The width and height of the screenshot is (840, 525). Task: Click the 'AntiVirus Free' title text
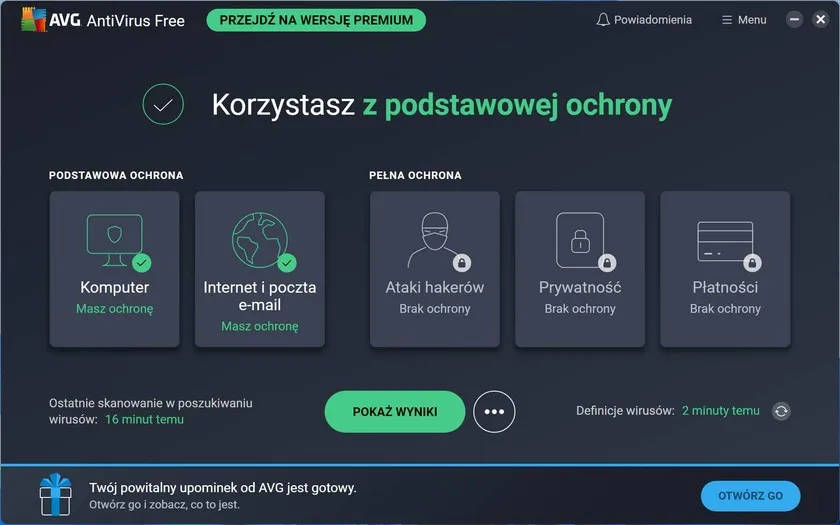coord(136,20)
